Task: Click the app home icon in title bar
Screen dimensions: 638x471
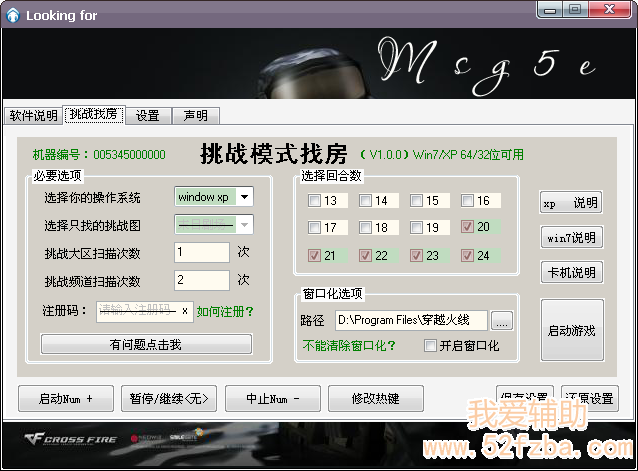Action: click(x=13, y=15)
